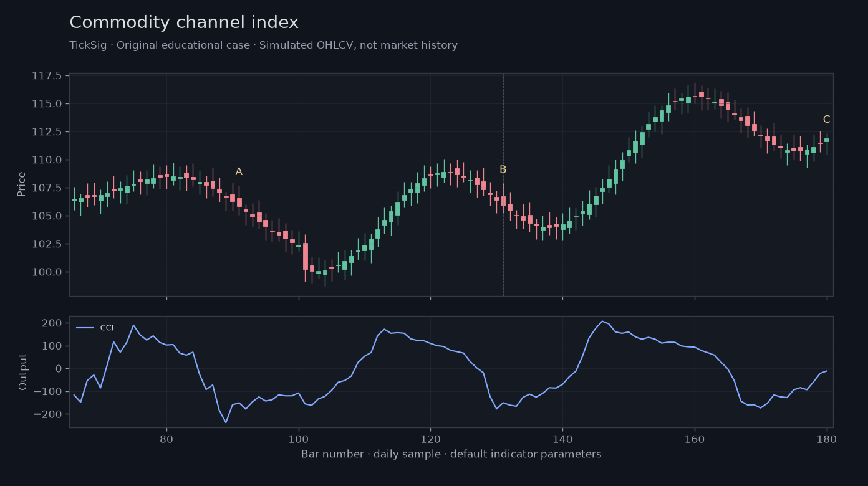Click the x-axis caption 'Bar number · daily sample'
Screen dimensions: 868x486
451,454
